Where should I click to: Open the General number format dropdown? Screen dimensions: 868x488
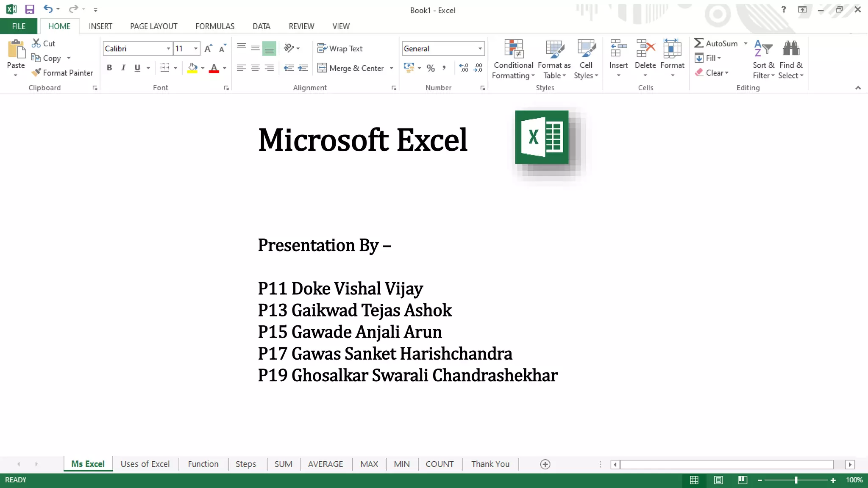click(480, 48)
